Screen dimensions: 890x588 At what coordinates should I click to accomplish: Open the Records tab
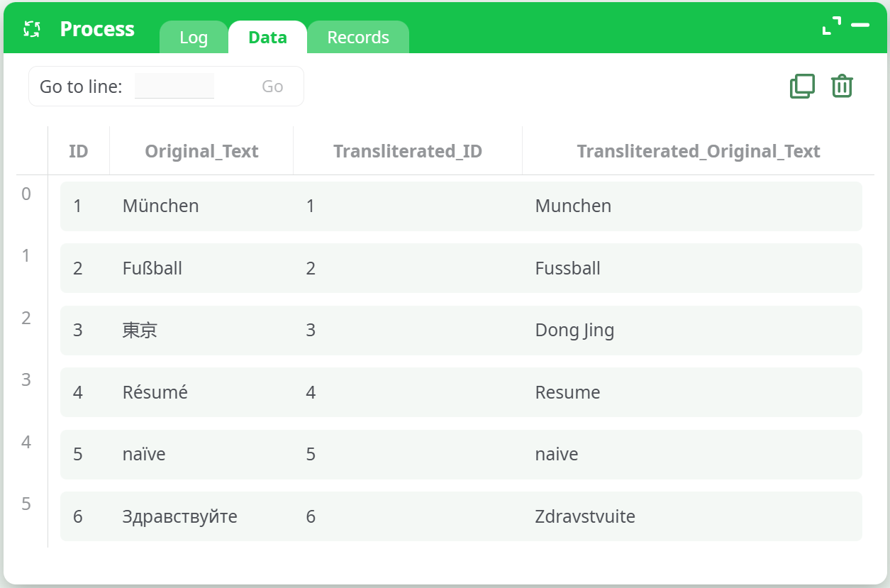click(358, 38)
